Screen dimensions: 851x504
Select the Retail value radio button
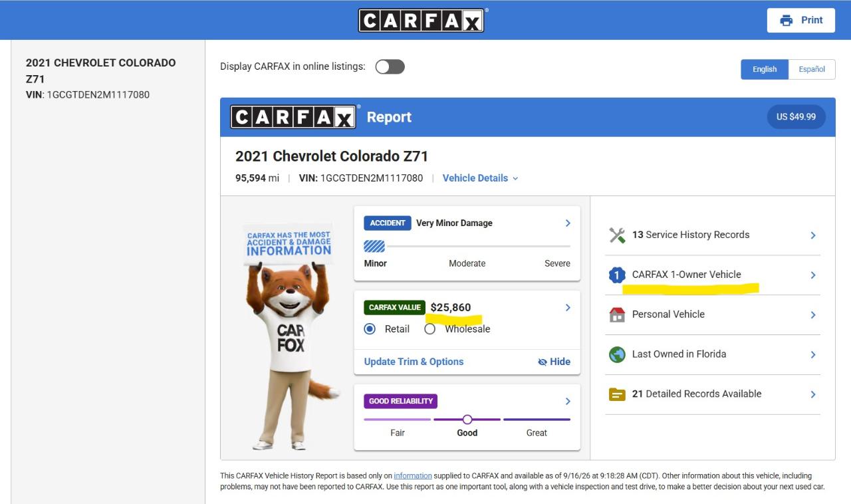click(370, 328)
